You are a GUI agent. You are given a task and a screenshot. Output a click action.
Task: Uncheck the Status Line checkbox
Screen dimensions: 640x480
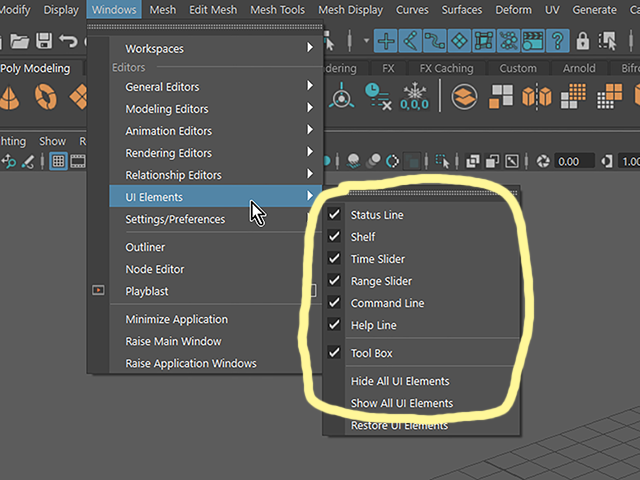[334, 214]
